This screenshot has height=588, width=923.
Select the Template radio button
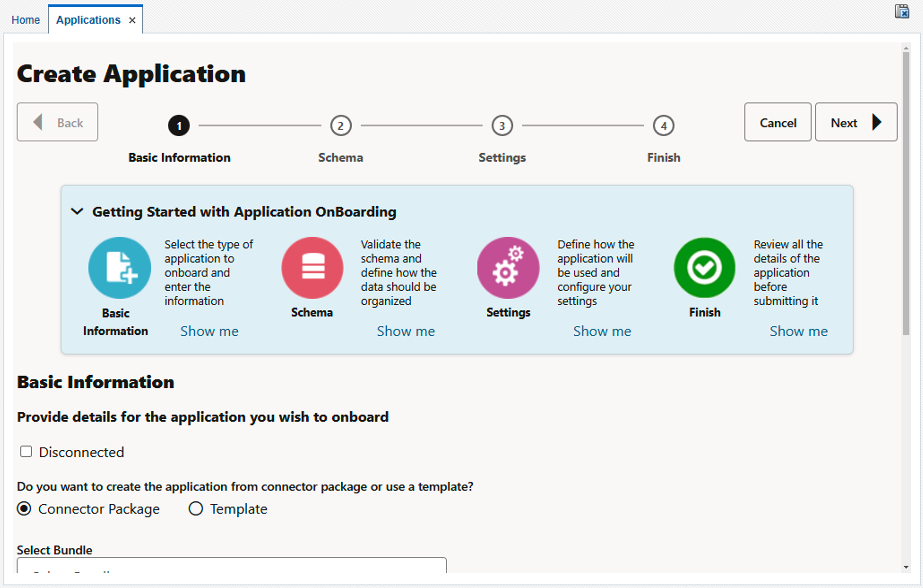click(195, 509)
